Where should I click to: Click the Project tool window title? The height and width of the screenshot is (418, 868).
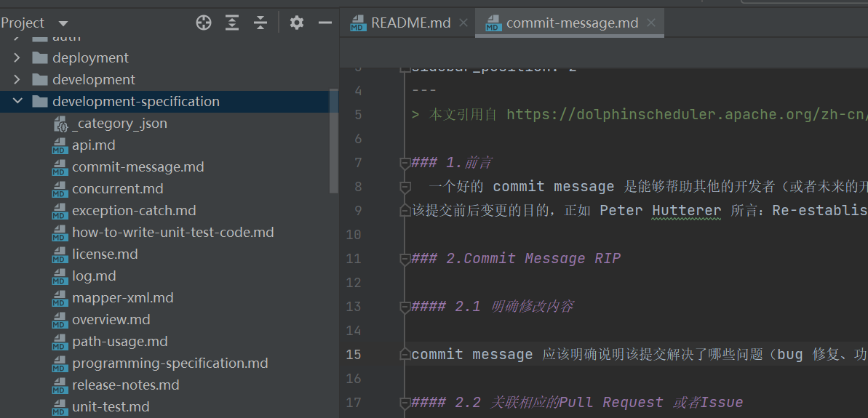23,23
